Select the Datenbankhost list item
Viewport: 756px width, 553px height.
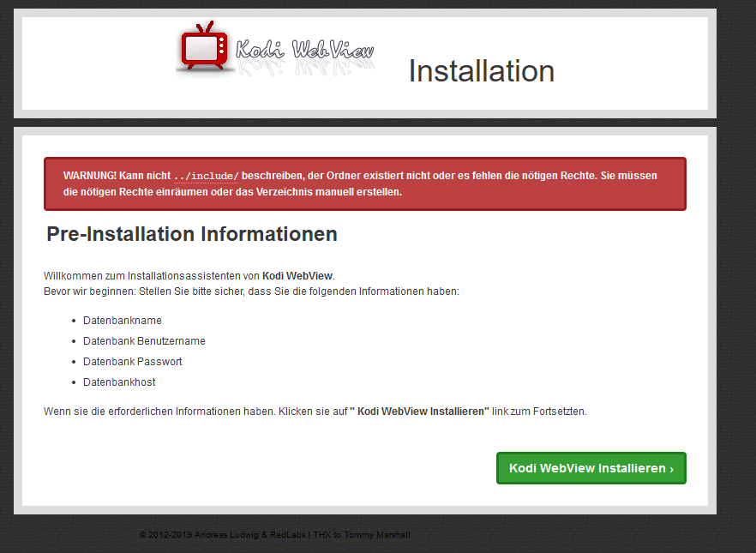click(x=119, y=382)
